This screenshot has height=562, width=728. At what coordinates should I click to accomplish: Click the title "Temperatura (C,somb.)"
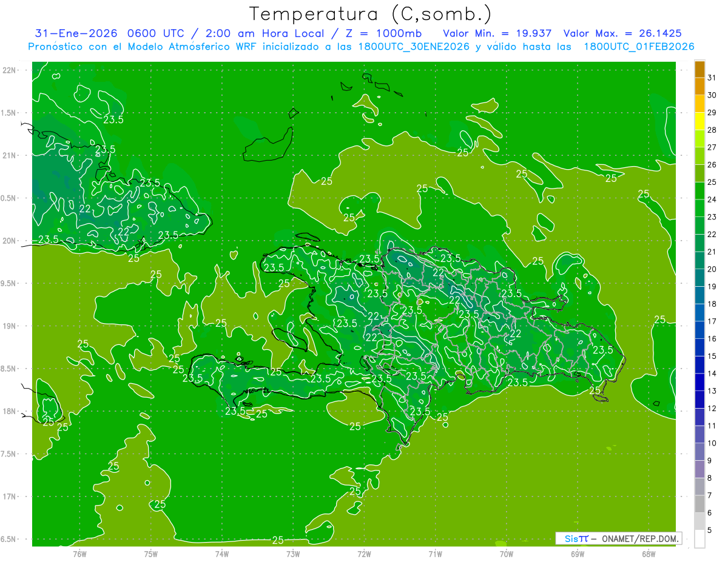click(371, 14)
